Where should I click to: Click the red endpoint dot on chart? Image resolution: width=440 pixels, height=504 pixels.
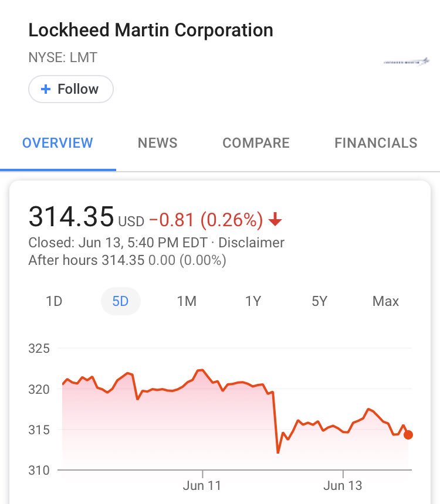coord(408,435)
